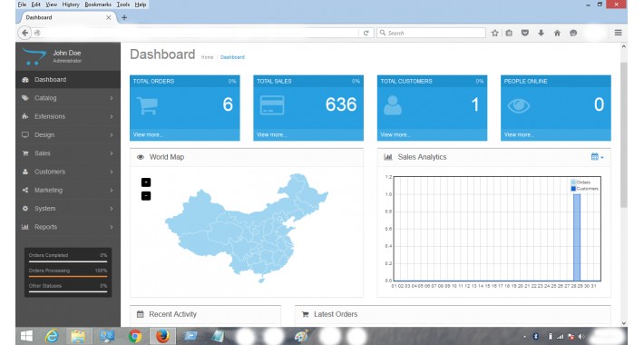Click the Home breadcrumb link
644x345 pixels.
point(207,57)
